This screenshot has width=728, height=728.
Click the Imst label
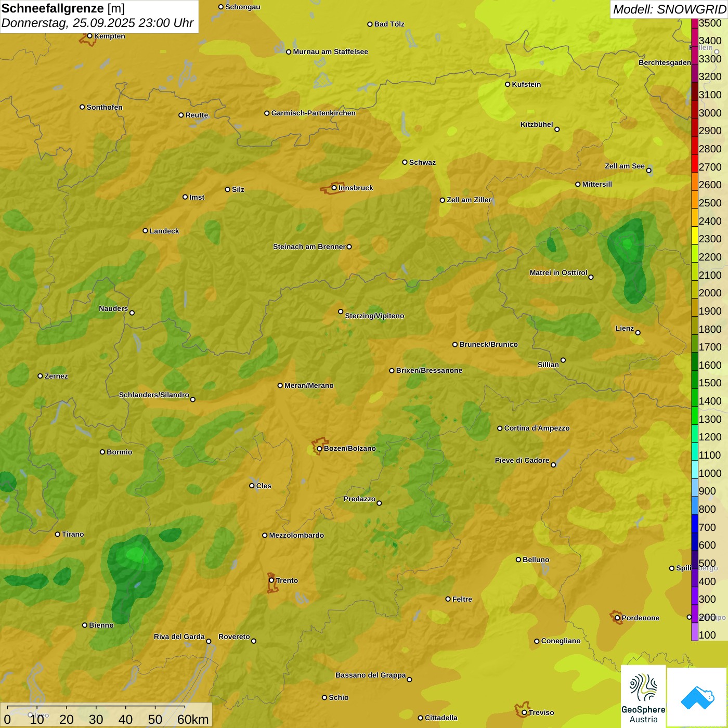click(197, 197)
